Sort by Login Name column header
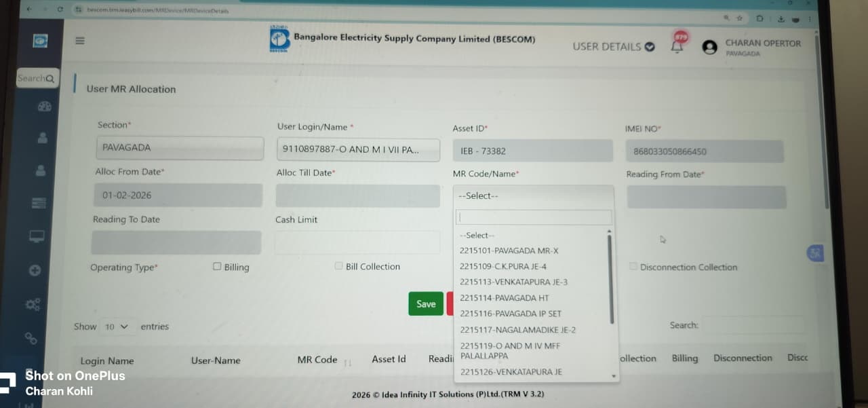 pos(107,361)
